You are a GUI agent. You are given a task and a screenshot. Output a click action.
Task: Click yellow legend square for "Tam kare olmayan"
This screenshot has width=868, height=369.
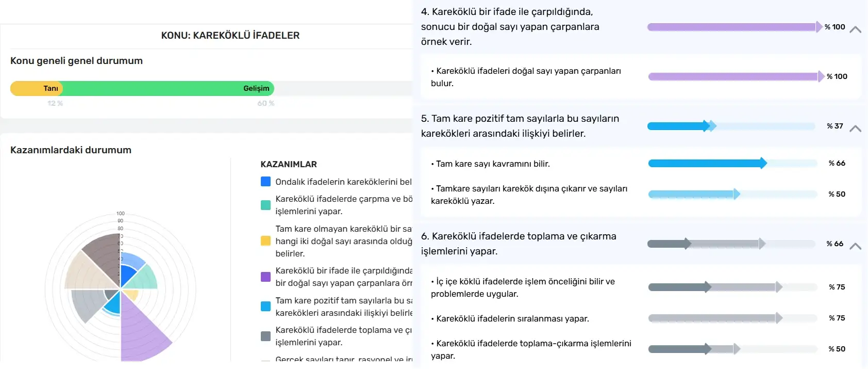click(x=265, y=241)
